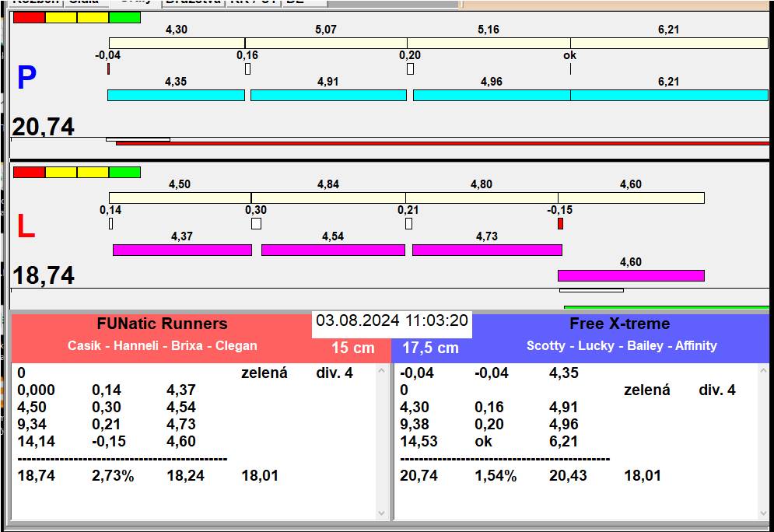Click the red start light in lane P
The height and width of the screenshot is (532, 774).
[30, 17]
